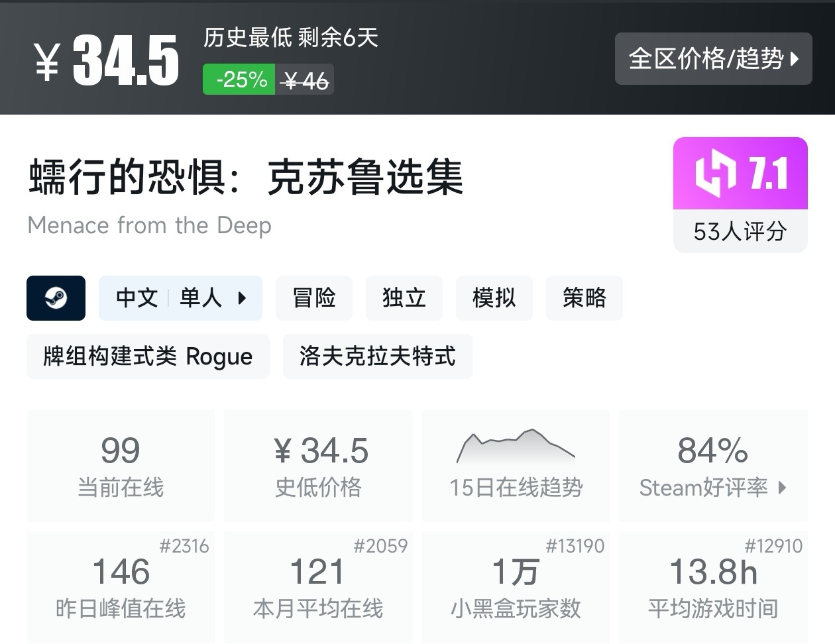Select the 独立 genre tag
This screenshot has height=644, width=835.
click(404, 298)
